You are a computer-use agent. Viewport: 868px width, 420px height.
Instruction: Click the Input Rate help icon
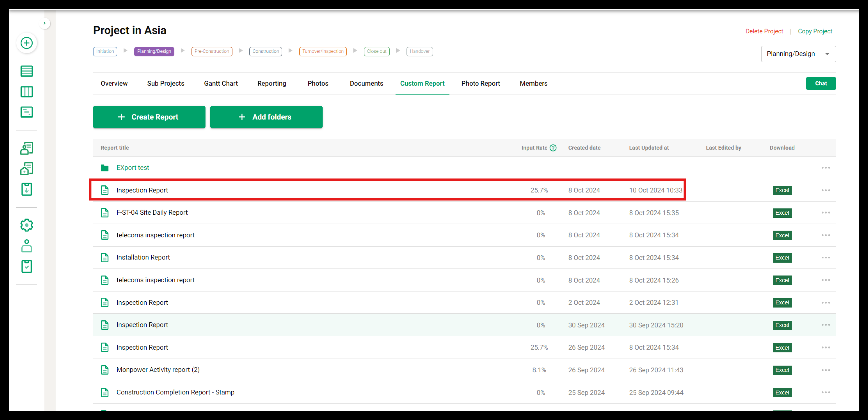click(553, 148)
